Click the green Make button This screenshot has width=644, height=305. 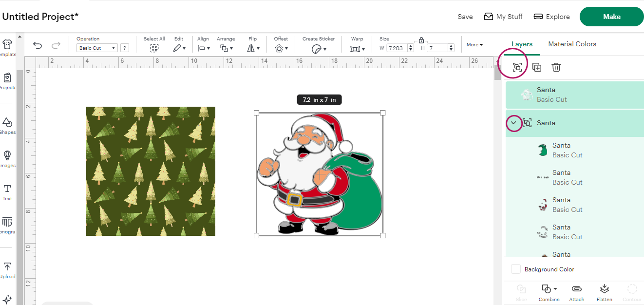[611, 17]
